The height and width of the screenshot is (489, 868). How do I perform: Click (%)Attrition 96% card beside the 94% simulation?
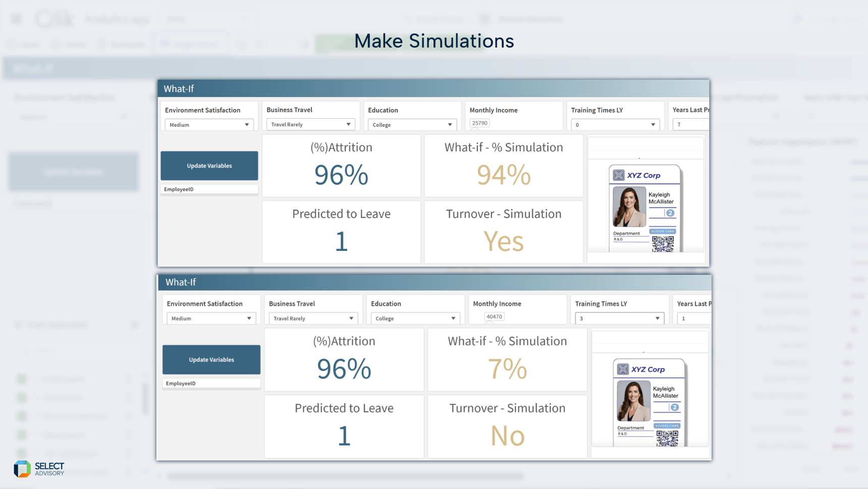pyautogui.click(x=341, y=166)
